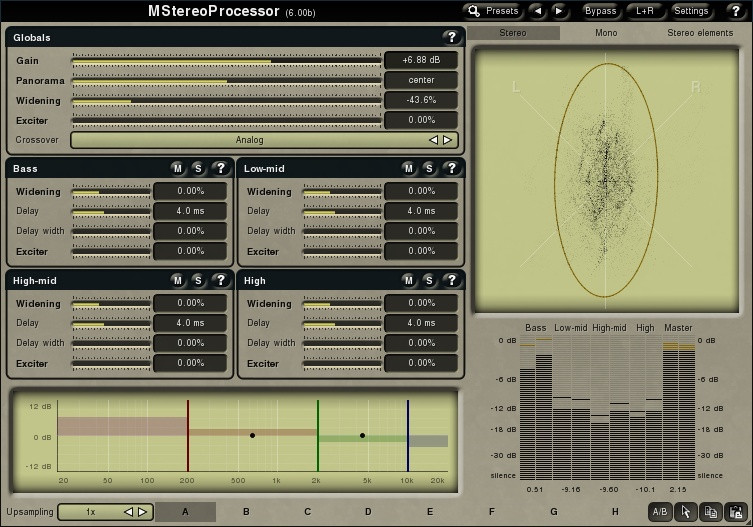Mute the High-mid band with M
753x527 pixels.
point(178,281)
